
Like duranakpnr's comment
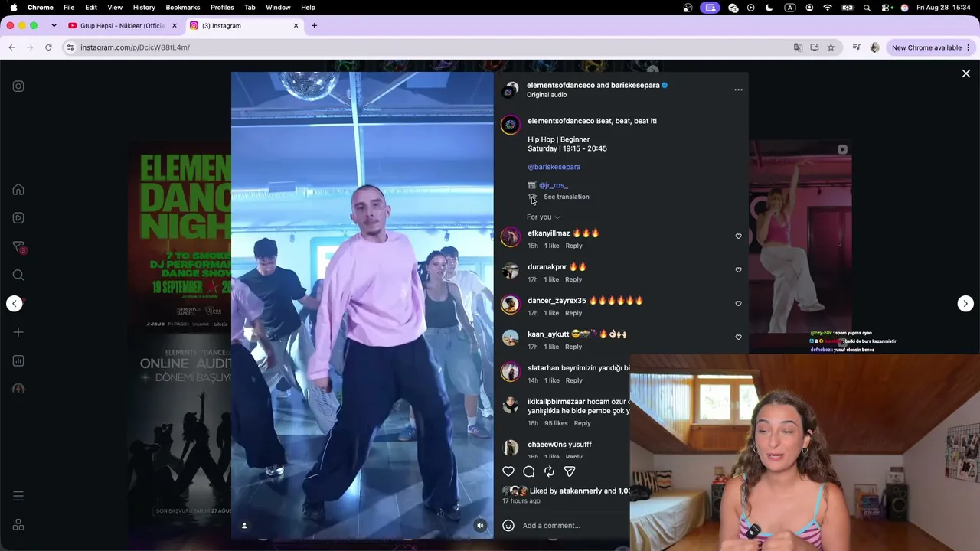click(738, 270)
